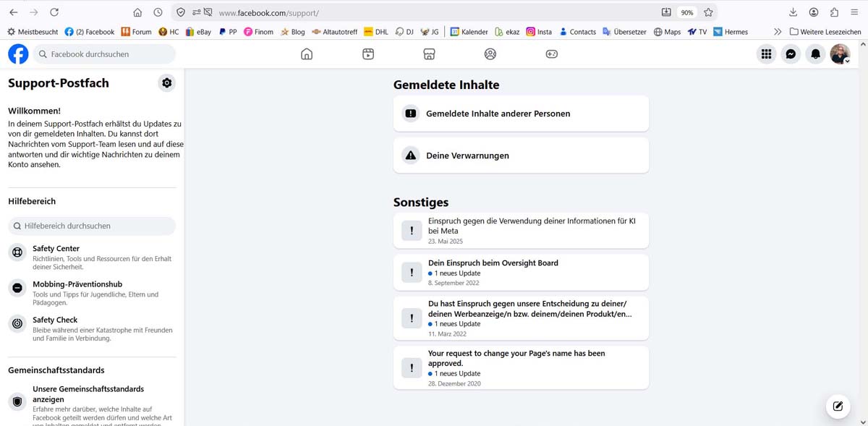Screen dimensions: 868x426
Task: Open the profile account avatar menu
Action: click(x=840, y=54)
